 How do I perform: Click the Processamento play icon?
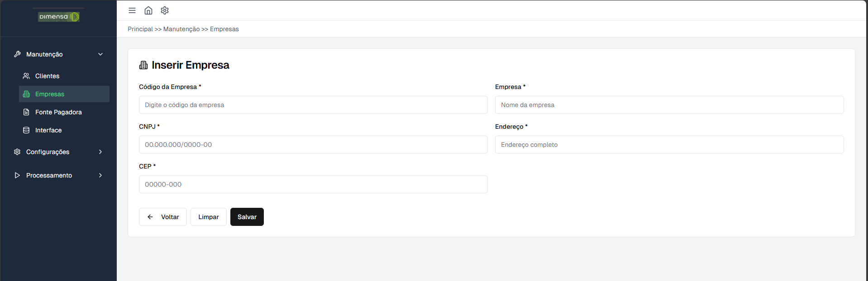[17, 175]
